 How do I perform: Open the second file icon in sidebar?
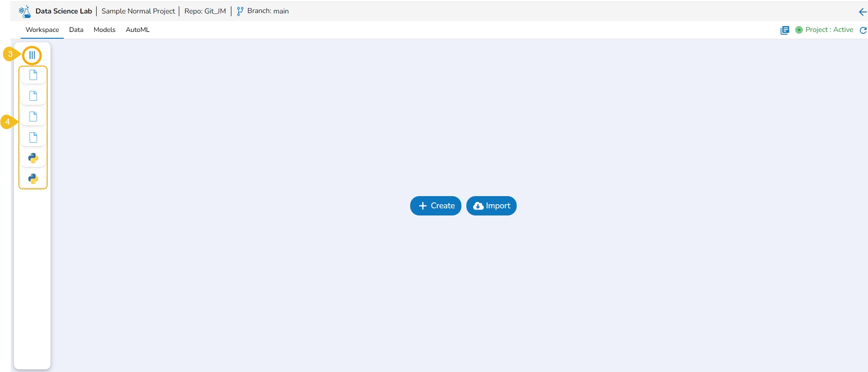tap(33, 96)
